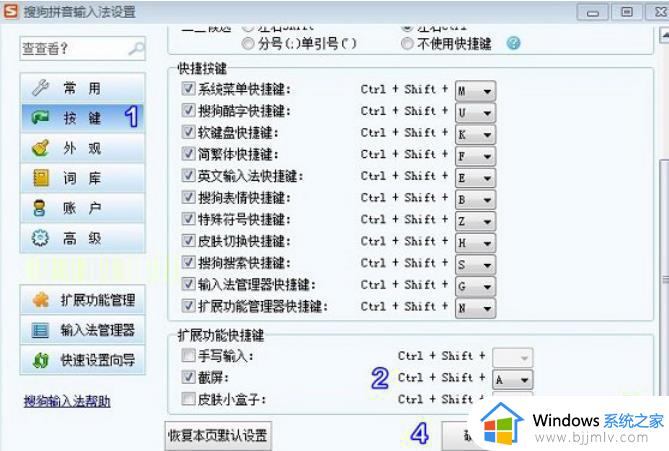Screen dimensions: 669x451
Task: Open the U key dropdown for 搜狗酷字
Action: (x=475, y=113)
